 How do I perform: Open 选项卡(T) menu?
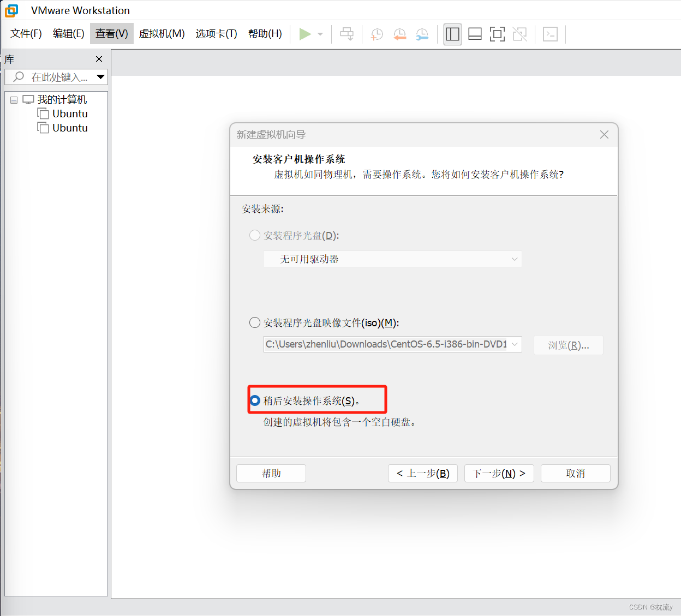coord(217,34)
